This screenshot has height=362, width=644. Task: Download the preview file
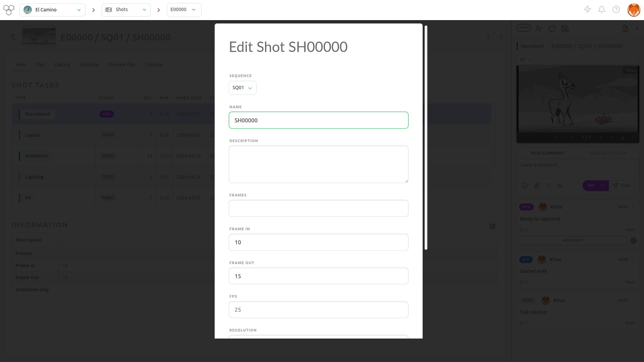click(x=623, y=138)
